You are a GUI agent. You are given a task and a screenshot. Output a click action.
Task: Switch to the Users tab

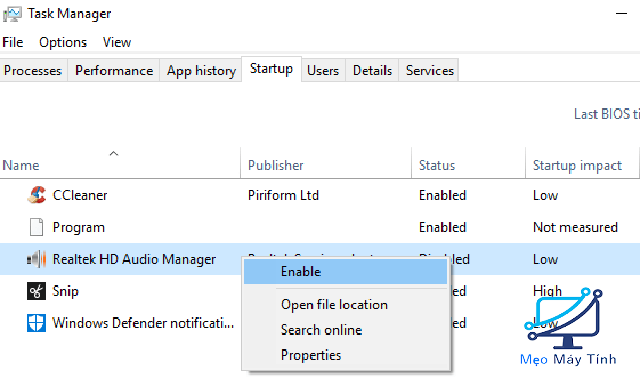(x=323, y=71)
